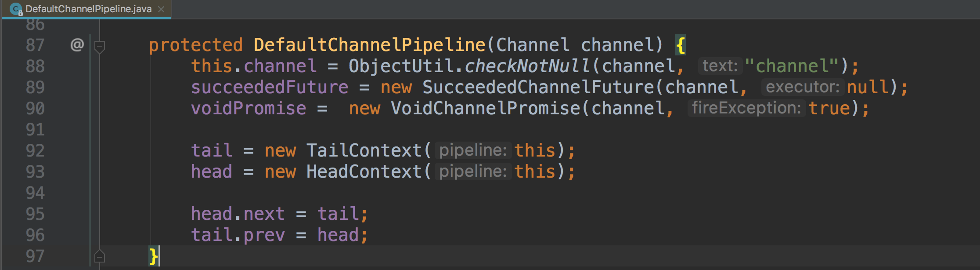Image resolution: width=980 pixels, height=270 pixels.
Task: Click the "pipeline:" hint in the HeadContext call
Action: click(x=473, y=171)
